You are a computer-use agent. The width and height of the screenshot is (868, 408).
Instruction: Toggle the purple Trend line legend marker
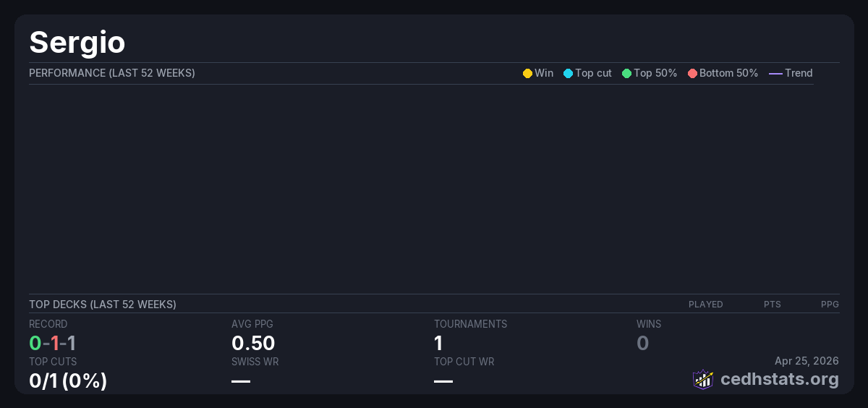(x=775, y=73)
